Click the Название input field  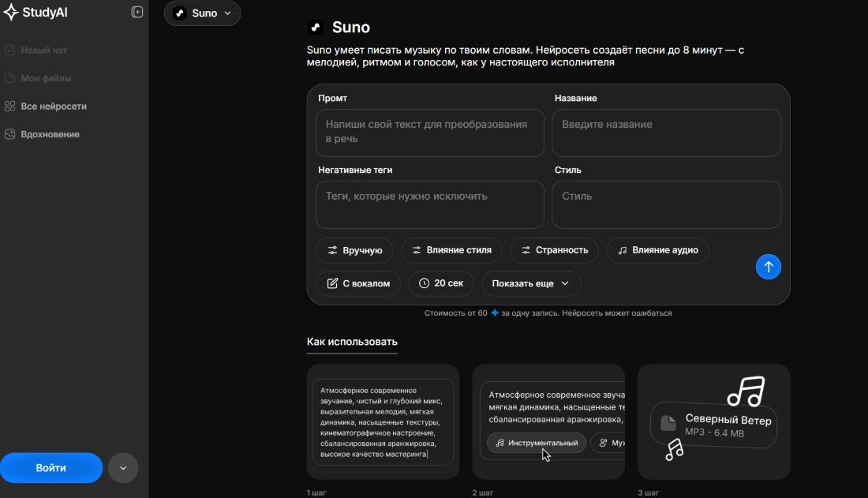click(666, 133)
